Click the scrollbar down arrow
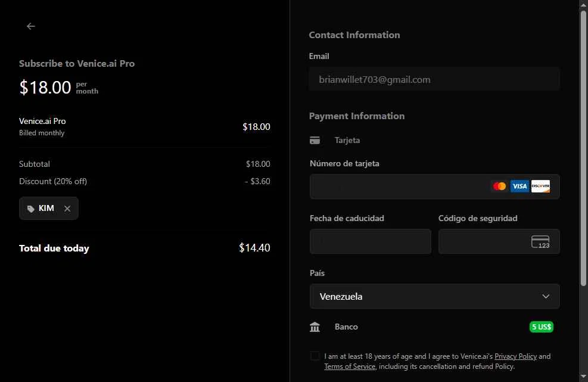This screenshot has width=588, height=382. point(583,376)
